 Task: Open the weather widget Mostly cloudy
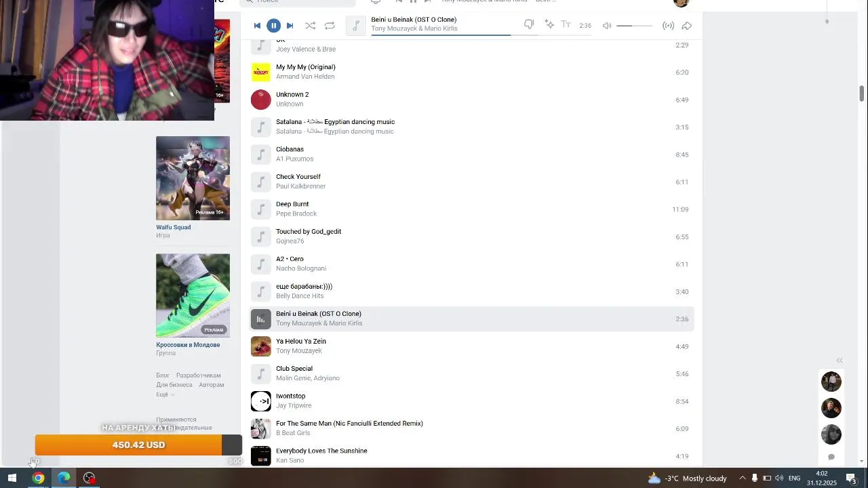point(688,478)
